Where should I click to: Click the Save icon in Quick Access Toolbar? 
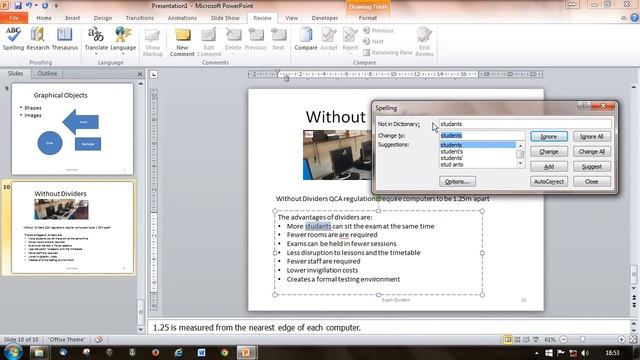[x=18, y=5]
